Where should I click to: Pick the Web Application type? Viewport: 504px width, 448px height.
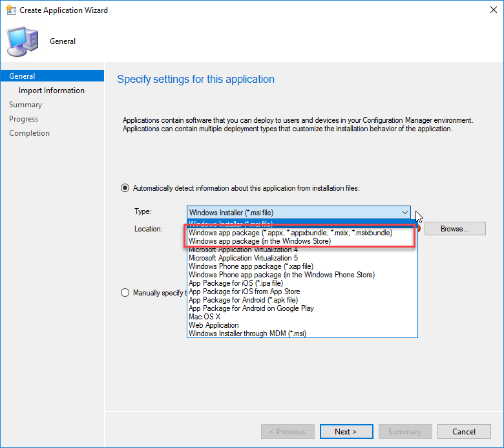(213, 325)
